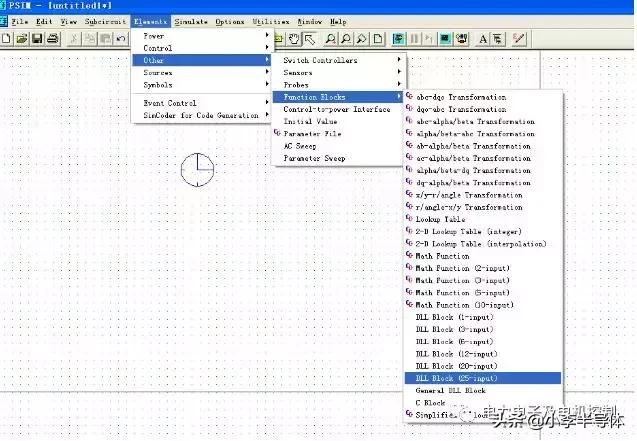The width and height of the screenshot is (637, 441).
Task: Select General DLL Block entry
Action: point(483,390)
